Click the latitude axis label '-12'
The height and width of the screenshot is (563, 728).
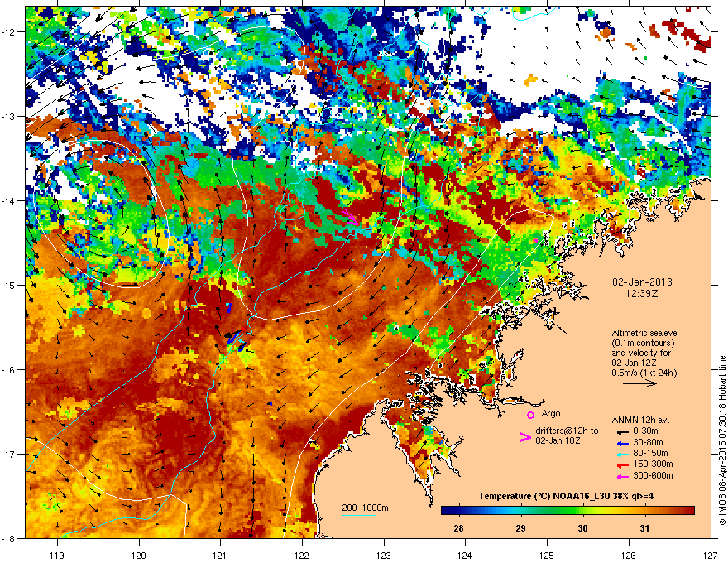tap(8, 32)
